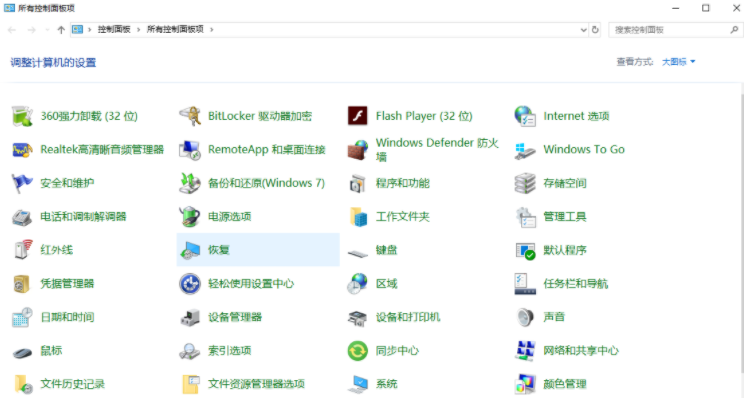
Task: Open the Windows To Go icon
Action: pos(525,150)
